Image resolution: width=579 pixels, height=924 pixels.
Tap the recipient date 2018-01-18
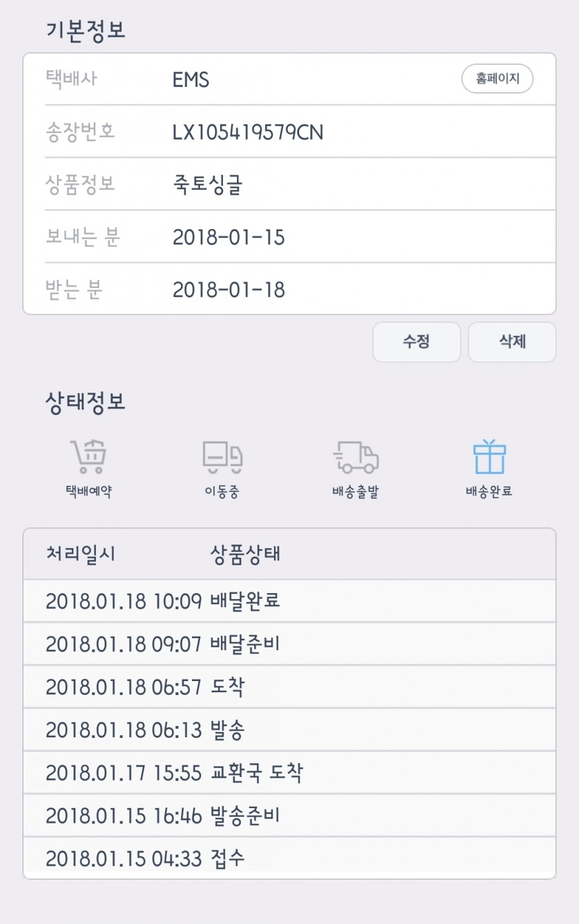click(229, 289)
